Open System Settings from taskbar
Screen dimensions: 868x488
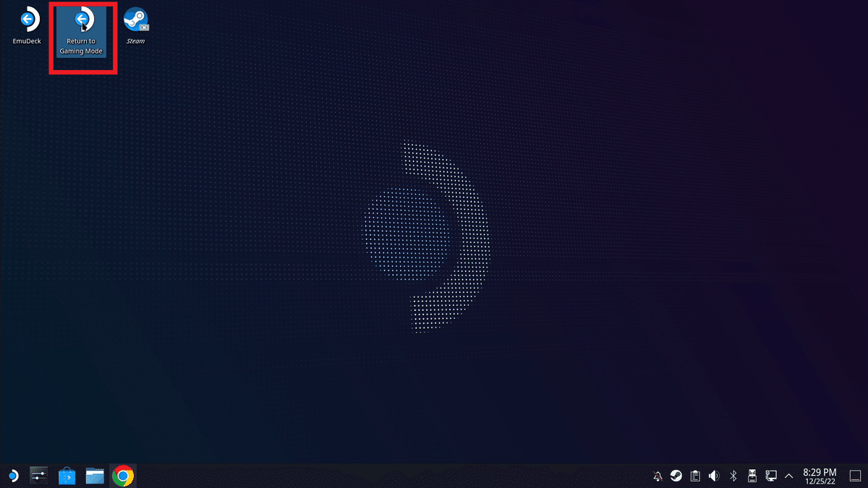[38, 476]
